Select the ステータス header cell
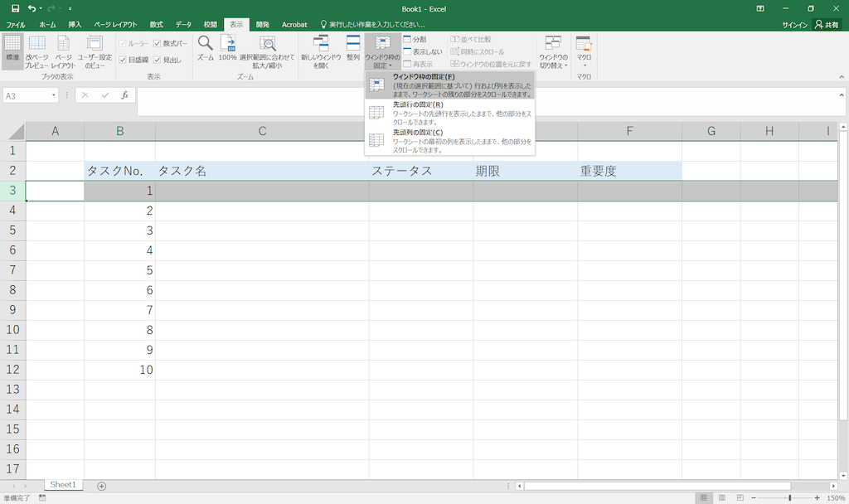The width and height of the screenshot is (849, 504). [421, 171]
